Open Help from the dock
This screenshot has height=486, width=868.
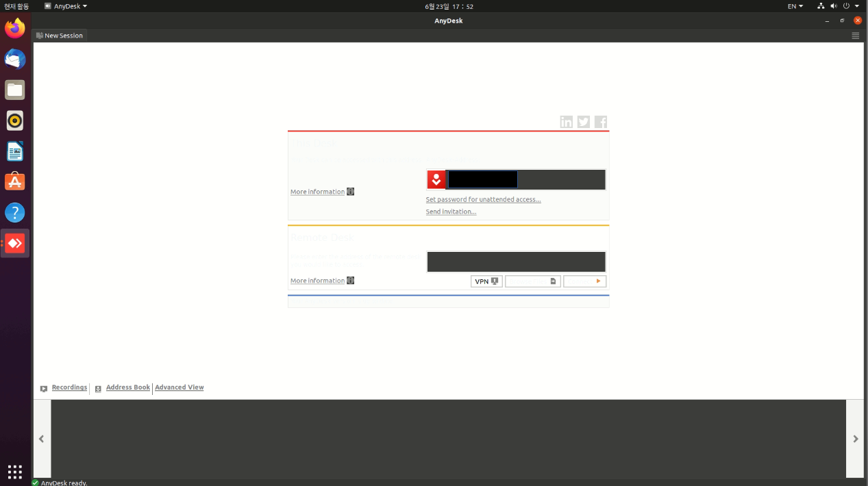(15, 212)
